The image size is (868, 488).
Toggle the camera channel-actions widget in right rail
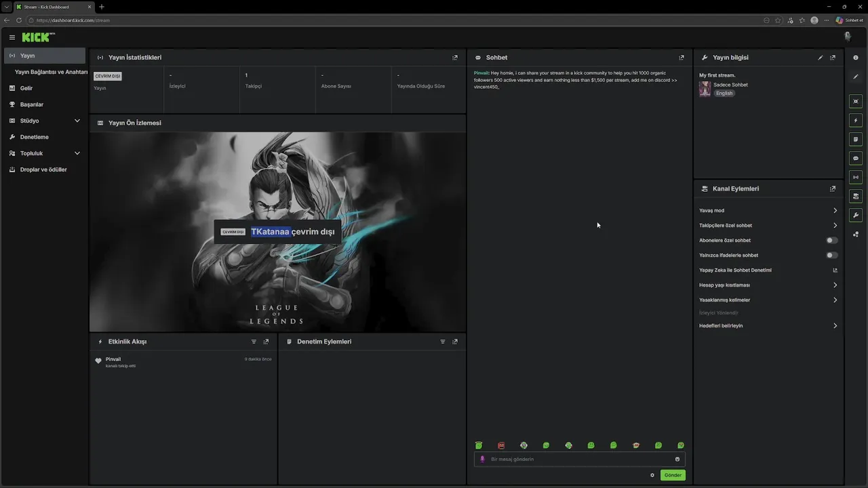click(856, 196)
